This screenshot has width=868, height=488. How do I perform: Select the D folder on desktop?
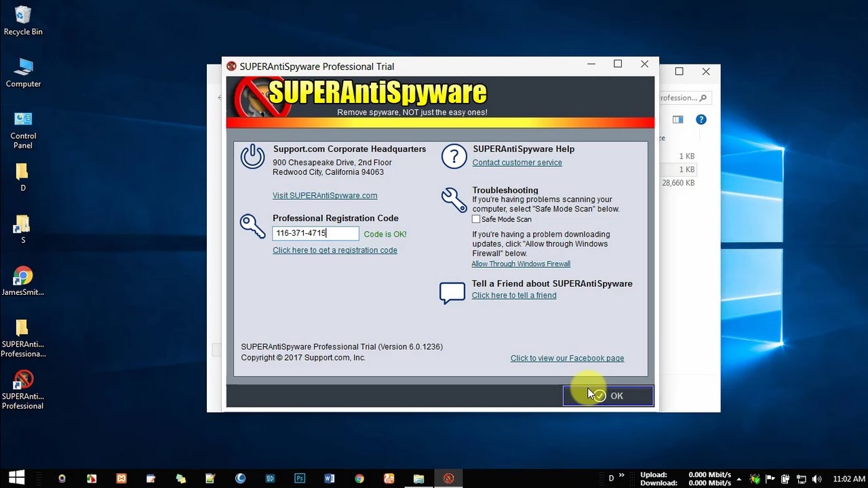tap(22, 178)
